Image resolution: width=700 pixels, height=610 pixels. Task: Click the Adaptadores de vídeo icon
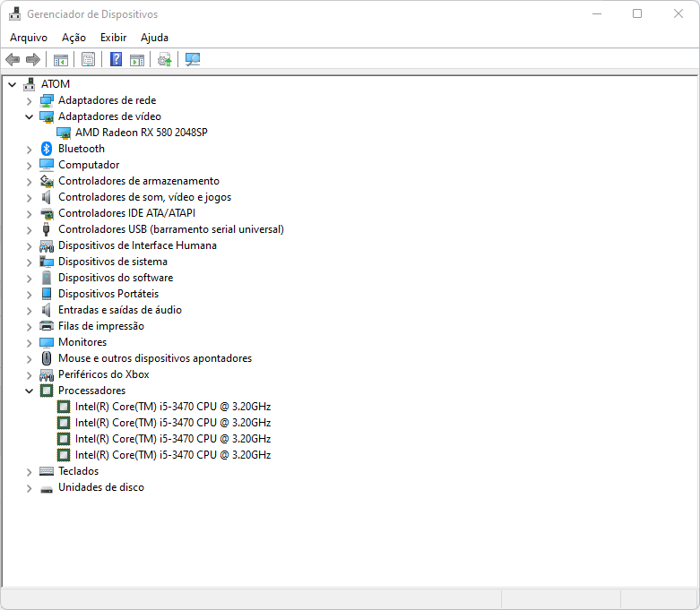point(47,116)
